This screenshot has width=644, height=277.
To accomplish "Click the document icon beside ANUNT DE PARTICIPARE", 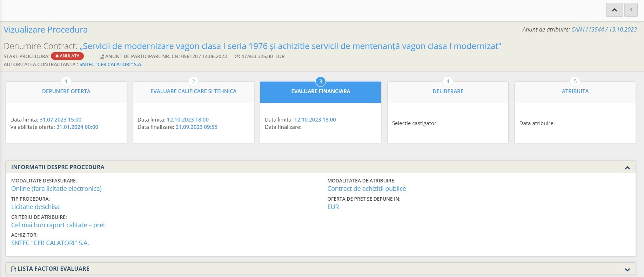I will pos(102,56).
